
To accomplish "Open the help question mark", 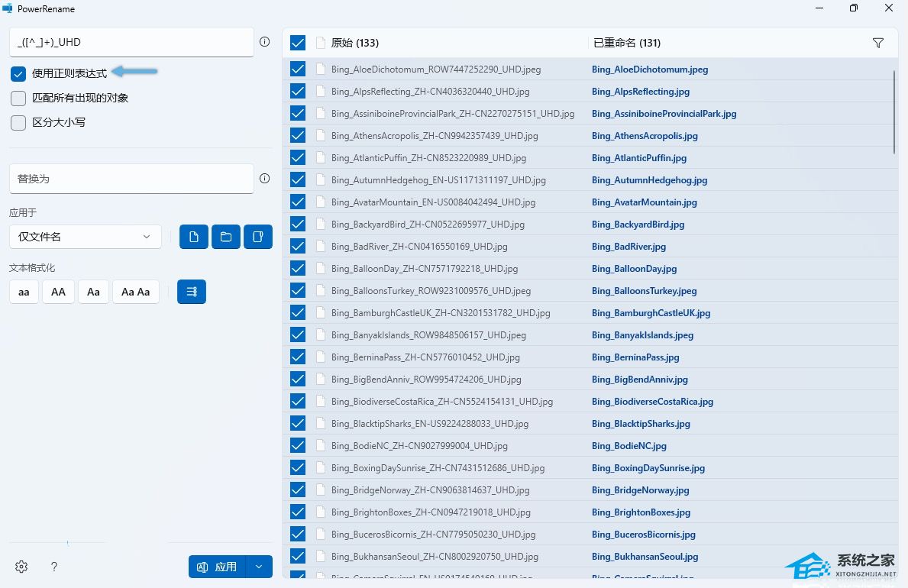I will [54, 567].
